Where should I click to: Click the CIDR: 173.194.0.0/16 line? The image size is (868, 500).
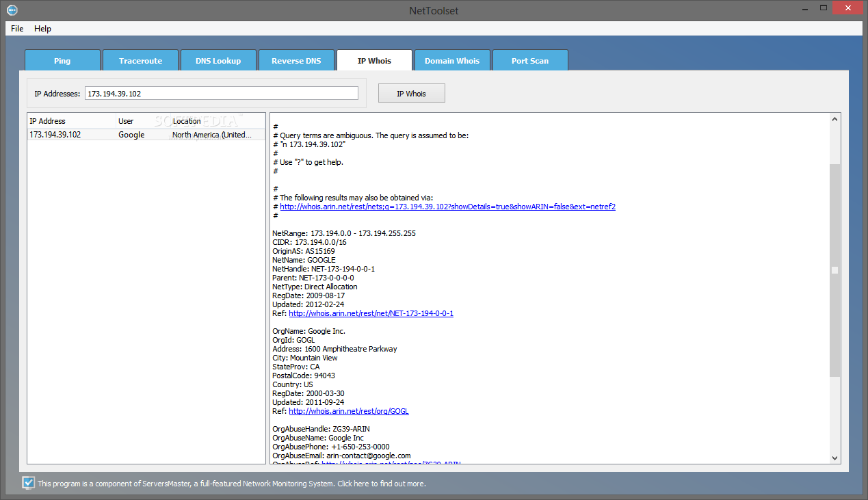pyautogui.click(x=309, y=242)
